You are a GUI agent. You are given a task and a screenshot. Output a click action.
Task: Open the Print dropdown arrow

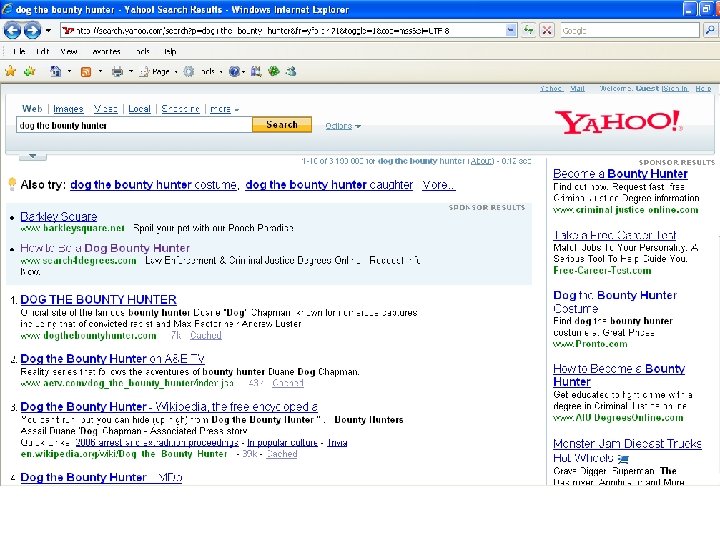click(x=131, y=71)
